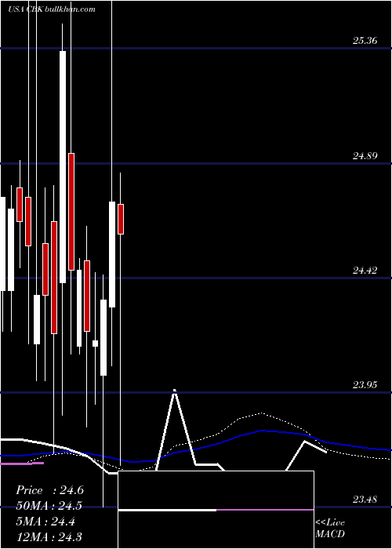Click the '50MA : 24.5' readout
The image size is (392, 549).
(x=49, y=506)
